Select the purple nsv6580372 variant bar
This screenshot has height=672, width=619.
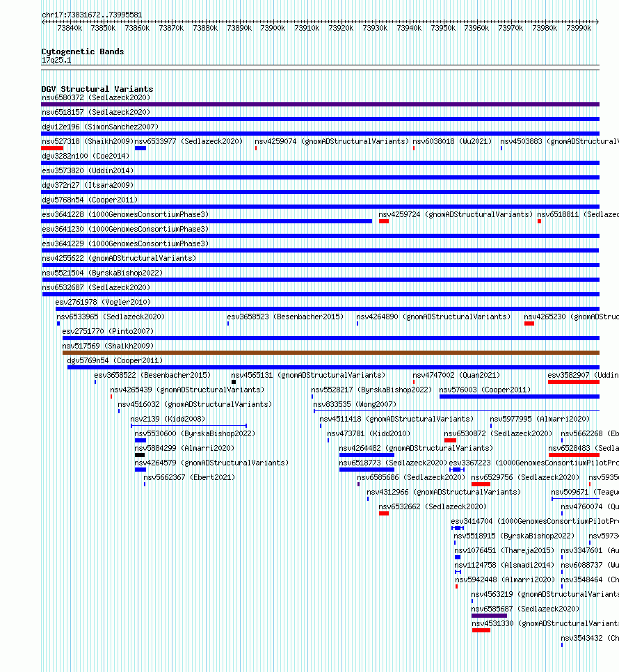click(x=320, y=104)
